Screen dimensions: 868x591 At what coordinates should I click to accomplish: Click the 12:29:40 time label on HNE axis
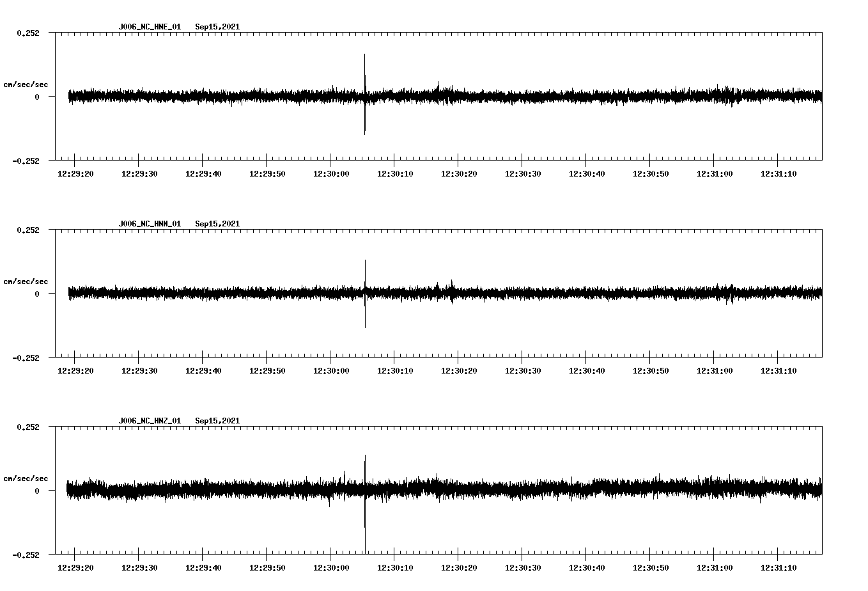pos(203,174)
